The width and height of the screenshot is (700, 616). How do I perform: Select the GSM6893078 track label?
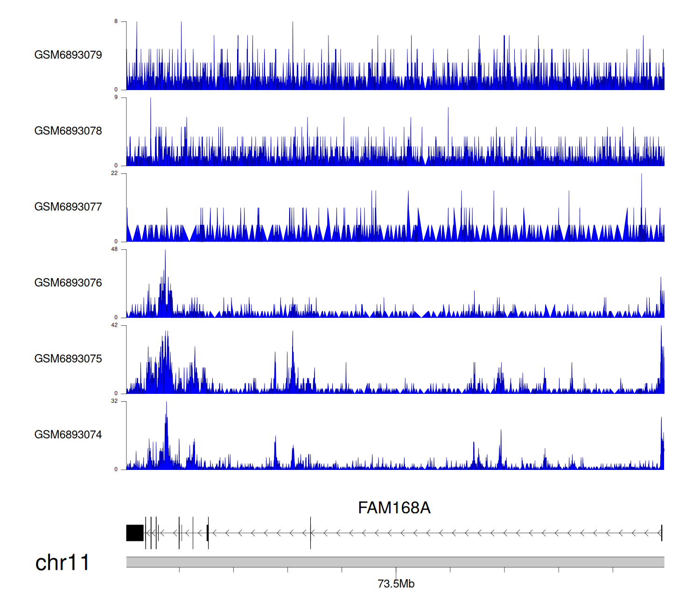pos(68,131)
